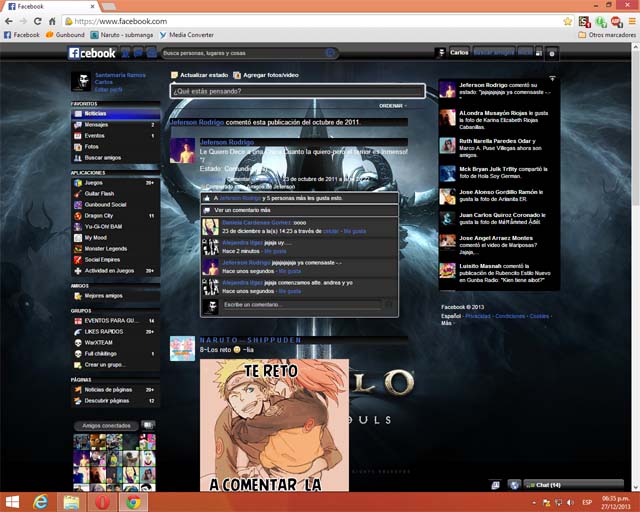Click the Escribe un comentario field
This screenshot has width=640, height=512.
tap(302, 305)
